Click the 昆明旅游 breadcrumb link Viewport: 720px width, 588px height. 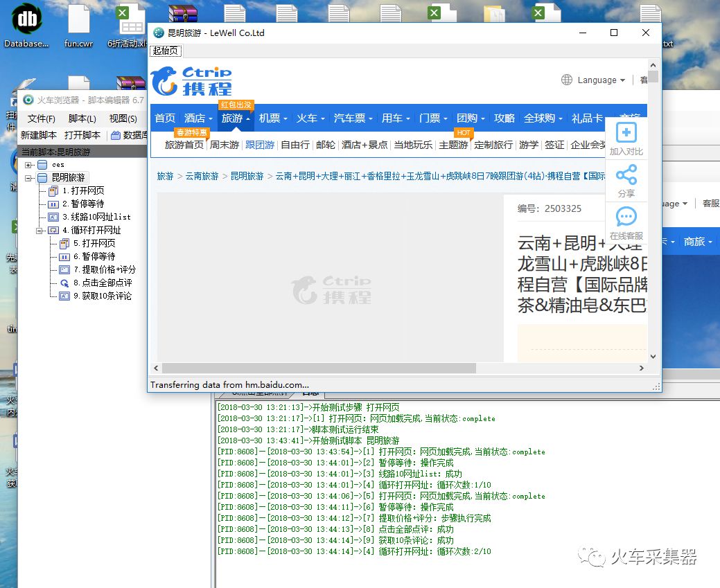coord(247,177)
